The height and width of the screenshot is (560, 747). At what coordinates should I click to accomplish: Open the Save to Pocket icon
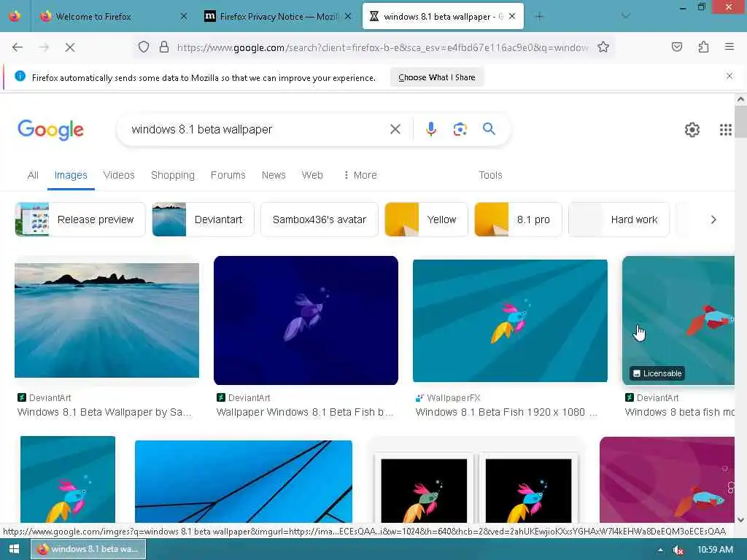pos(676,47)
